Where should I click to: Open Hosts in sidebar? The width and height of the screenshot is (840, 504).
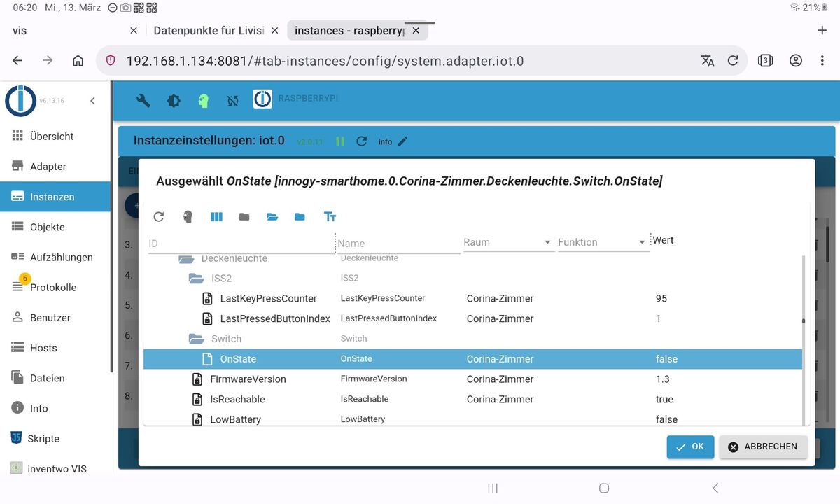coord(55,348)
